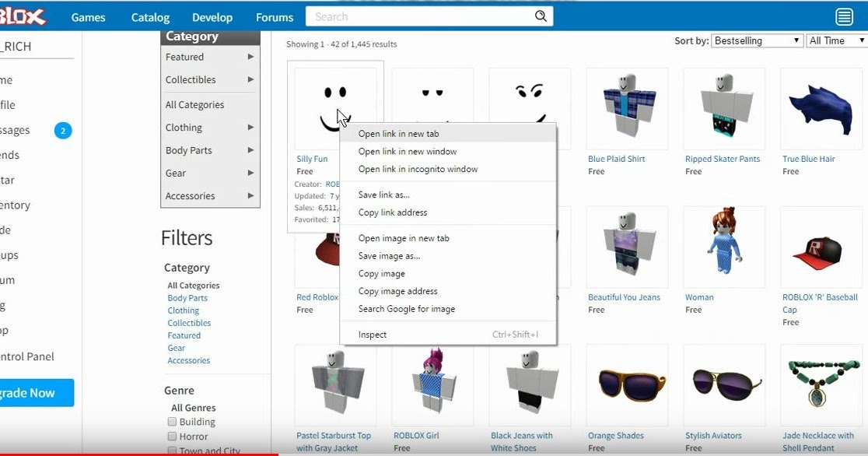Open Messages in left sidebar
The image size is (868, 456).
pos(15,130)
